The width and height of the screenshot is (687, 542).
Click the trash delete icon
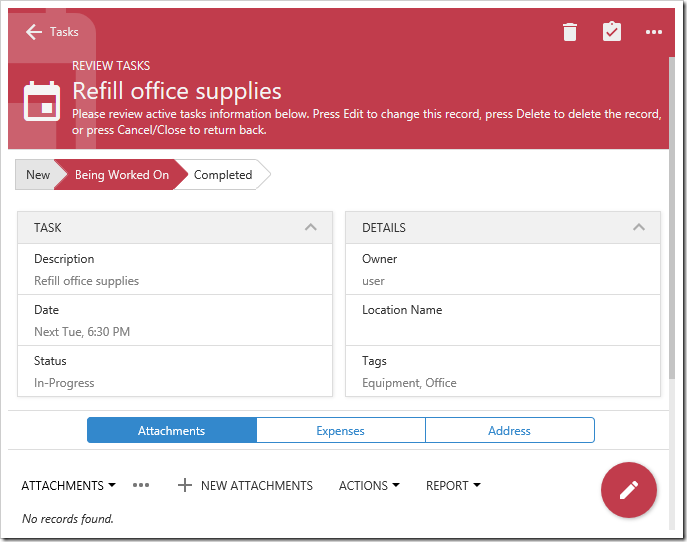point(570,32)
